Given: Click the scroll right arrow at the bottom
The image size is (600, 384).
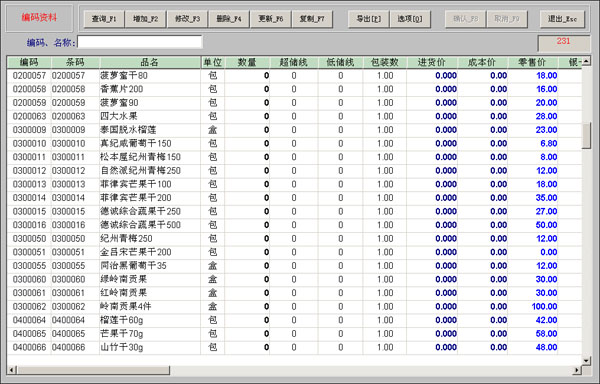Looking at the screenshot, I should click(x=577, y=370).
